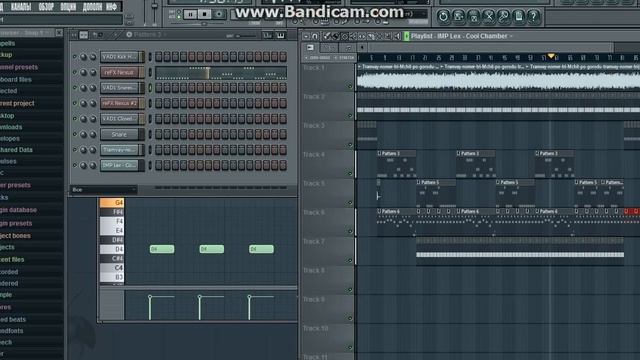Screen dimensions: 640x360
Task: Toggle mute LED for Tramvay channel
Action: coord(75,150)
